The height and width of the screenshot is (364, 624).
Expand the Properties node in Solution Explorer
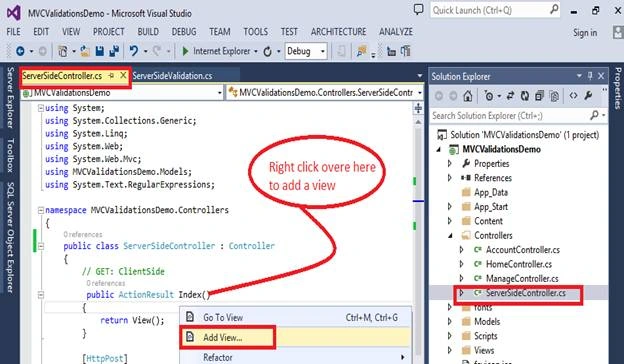point(450,164)
